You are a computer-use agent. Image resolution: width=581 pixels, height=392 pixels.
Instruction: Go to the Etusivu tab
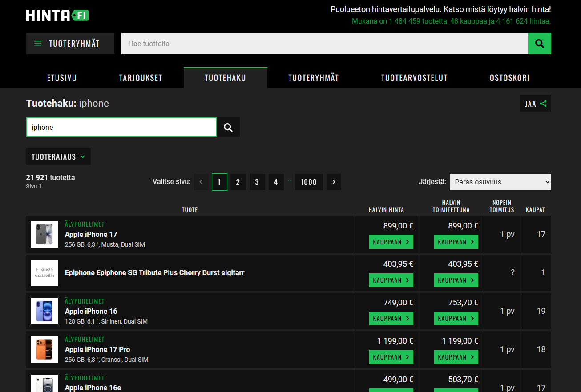62,78
